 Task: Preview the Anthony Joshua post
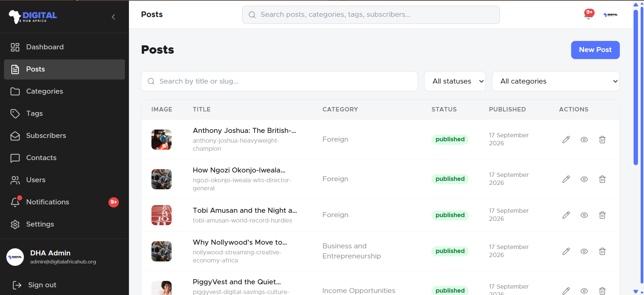[x=584, y=140]
